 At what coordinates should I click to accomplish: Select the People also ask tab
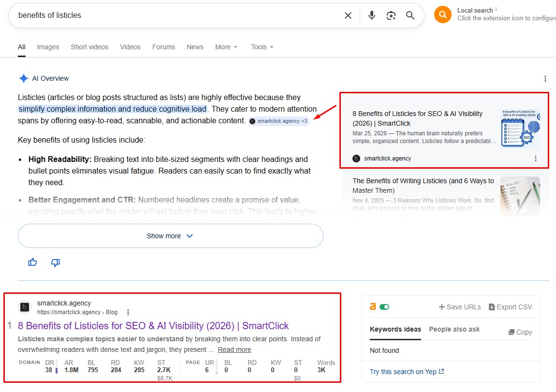[x=454, y=329]
